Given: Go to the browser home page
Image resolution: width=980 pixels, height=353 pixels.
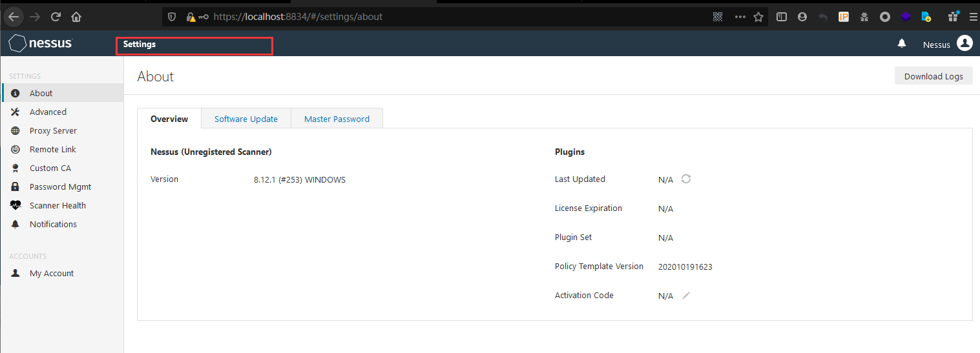Looking at the screenshot, I should pos(76,17).
